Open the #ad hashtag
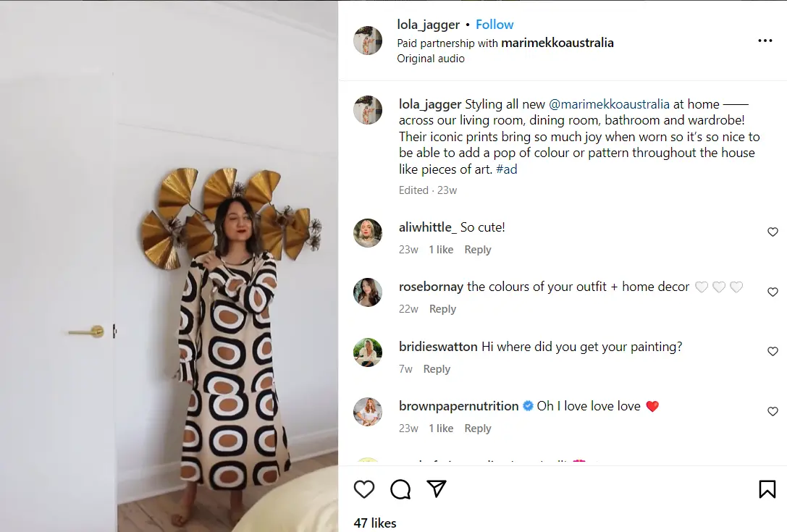The image size is (787, 532). click(x=506, y=169)
